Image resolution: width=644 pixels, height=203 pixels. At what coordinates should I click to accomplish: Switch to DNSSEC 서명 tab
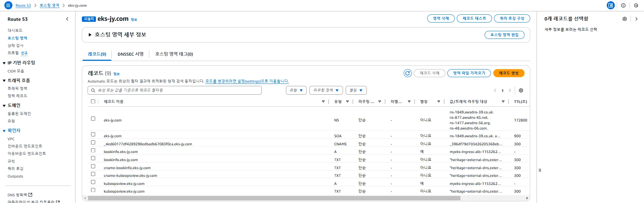tap(131, 54)
